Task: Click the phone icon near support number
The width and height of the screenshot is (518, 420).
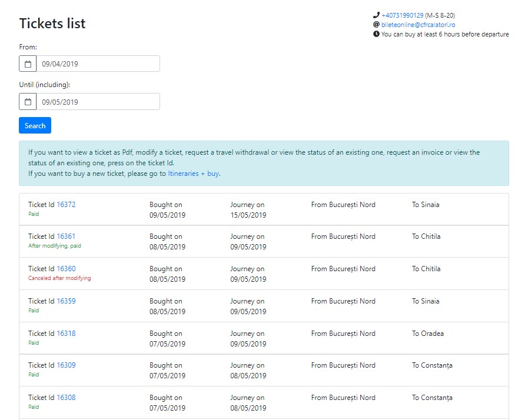Action: tap(376, 15)
